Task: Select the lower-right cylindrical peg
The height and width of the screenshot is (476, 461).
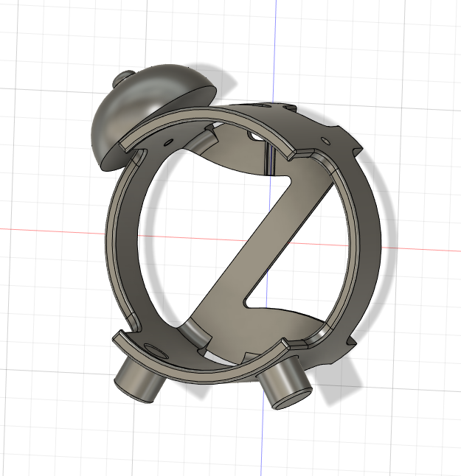Action: coord(285,383)
